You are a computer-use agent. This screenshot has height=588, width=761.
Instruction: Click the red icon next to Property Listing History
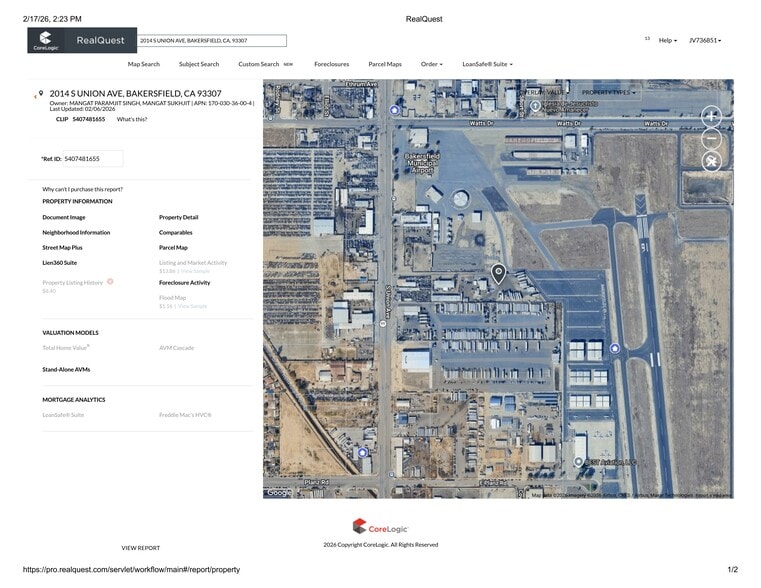(110, 281)
